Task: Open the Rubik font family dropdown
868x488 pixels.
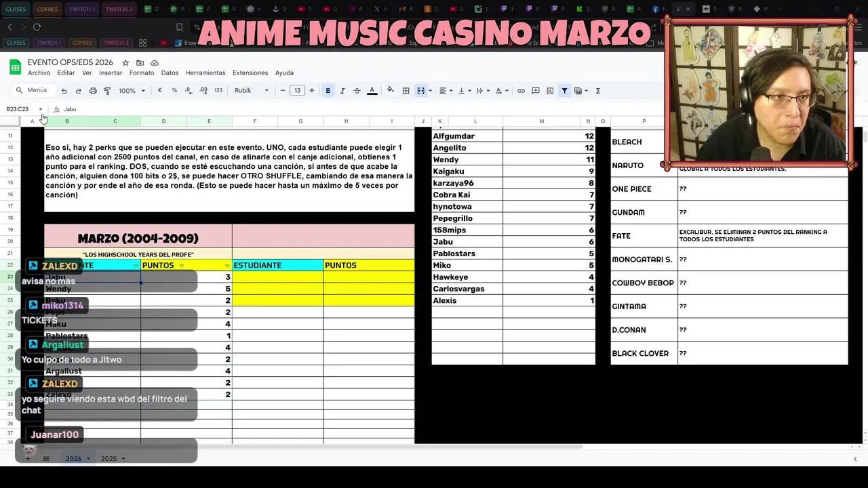Action: coord(252,91)
